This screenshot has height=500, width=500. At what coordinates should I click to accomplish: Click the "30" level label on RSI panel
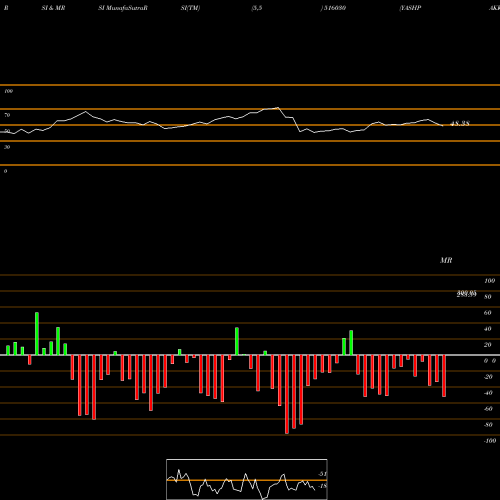point(7,147)
